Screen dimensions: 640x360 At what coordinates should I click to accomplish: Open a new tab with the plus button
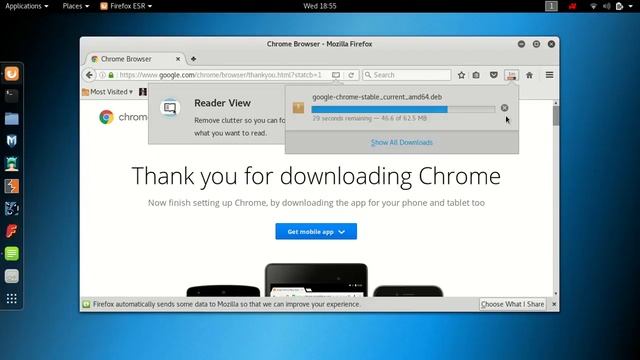click(x=193, y=59)
